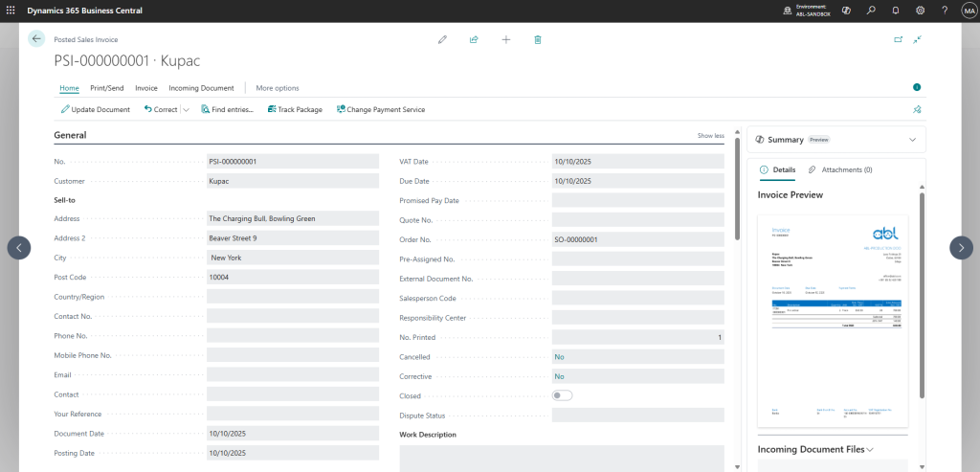
Task: Click the City field New York
Action: [x=293, y=258]
